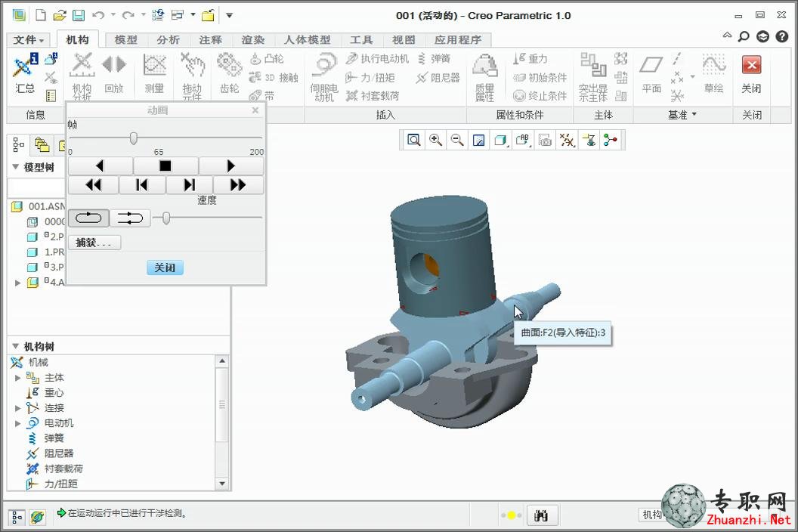
Task: Expand the 主体 node in mechanism tree
Action: click(x=18, y=378)
